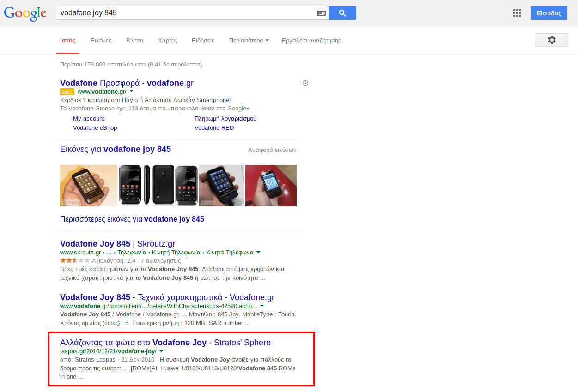The width and height of the screenshot is (578, 392).
Task: Click the laspas.gr/2010/12/21/vodafone-joy/ URL text
Action: tap(108, 351)
